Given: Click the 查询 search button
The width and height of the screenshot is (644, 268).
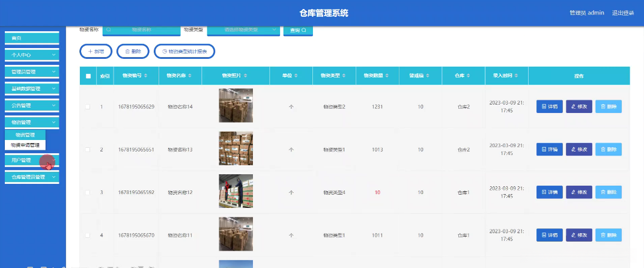Looking at the screenshot, I should coord(298,31).
